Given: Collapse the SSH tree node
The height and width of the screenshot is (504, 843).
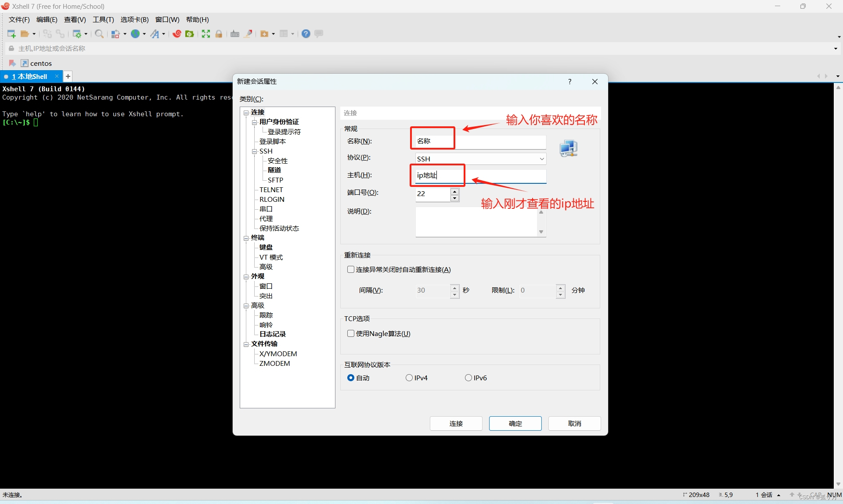Looking at the screenshot, I should pos(254,151).
